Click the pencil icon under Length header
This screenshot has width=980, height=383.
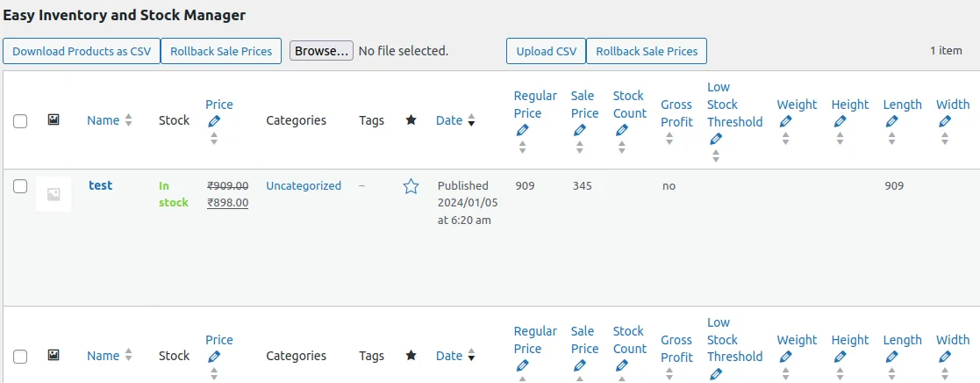[x=891, y=121]
